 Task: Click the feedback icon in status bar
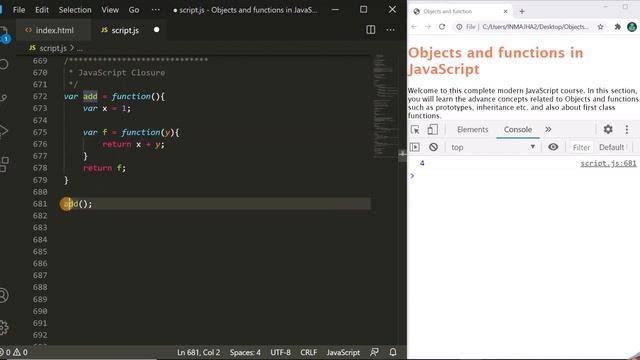[x=374, y=352]
